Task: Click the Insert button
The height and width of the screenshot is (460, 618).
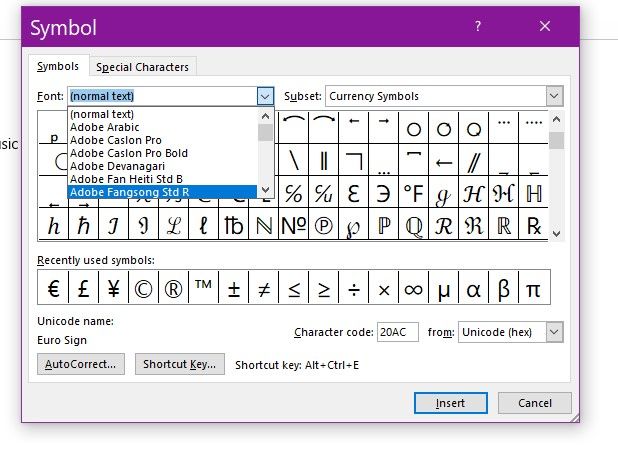Action: tap(450, 403)
